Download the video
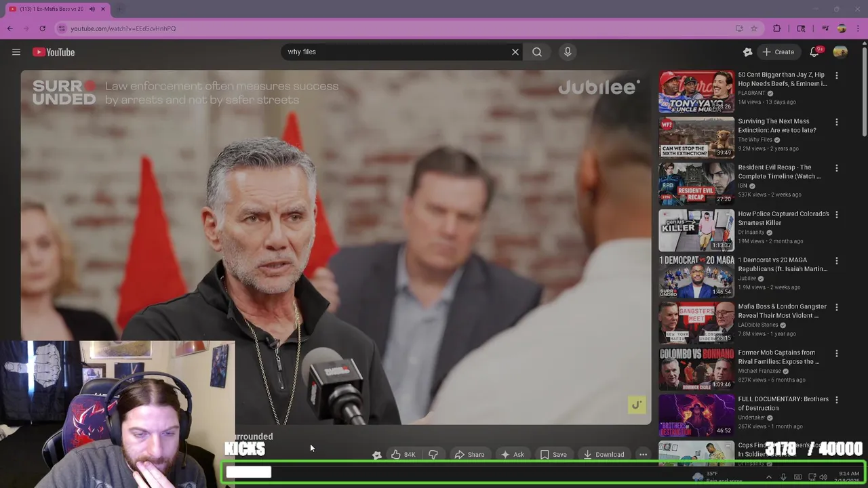Image resolution: width=868 pixels, height=488 pixels. click(x=604, y=455)
